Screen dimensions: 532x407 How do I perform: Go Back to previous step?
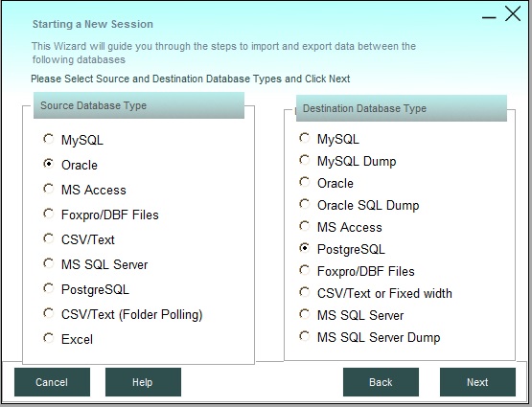(381, 382)
